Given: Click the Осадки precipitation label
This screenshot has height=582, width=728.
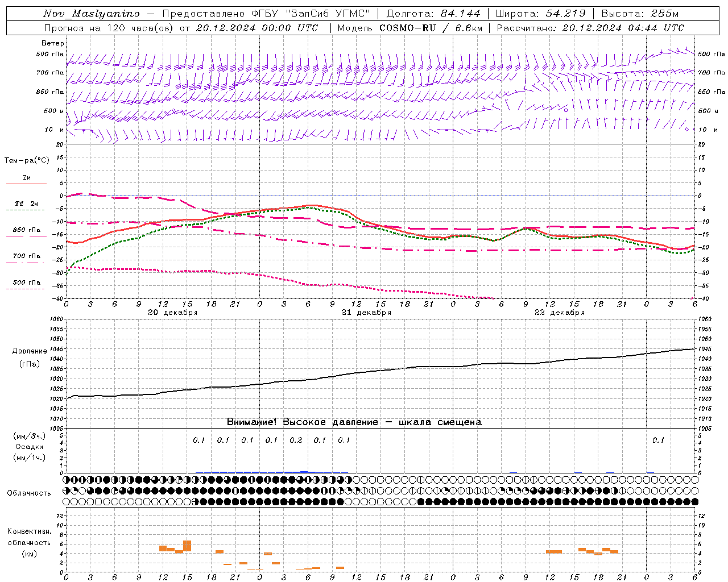Looking at the screenshot, I should click(x=29, y=447).
